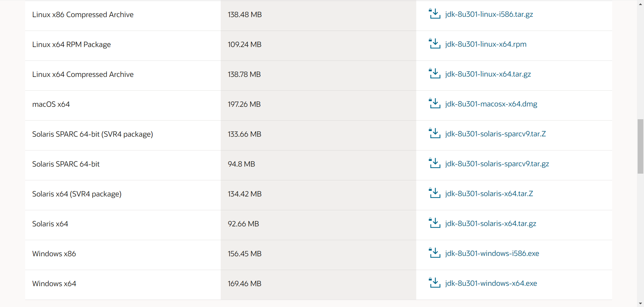The width and height of the screenshot is (644, 307).
Task: Open jdk-8u301-solaris-x64.tar.gz link
Action: point(491,223)
